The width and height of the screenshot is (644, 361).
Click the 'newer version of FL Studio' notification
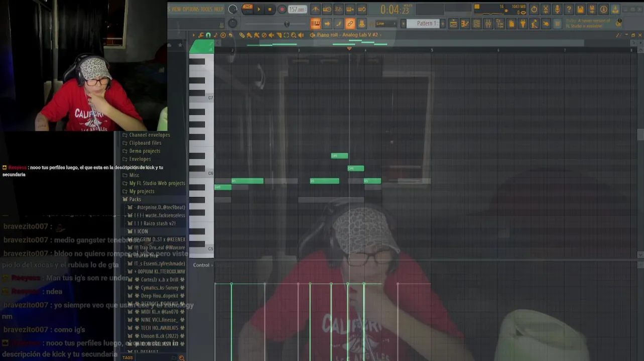(593, 23)
